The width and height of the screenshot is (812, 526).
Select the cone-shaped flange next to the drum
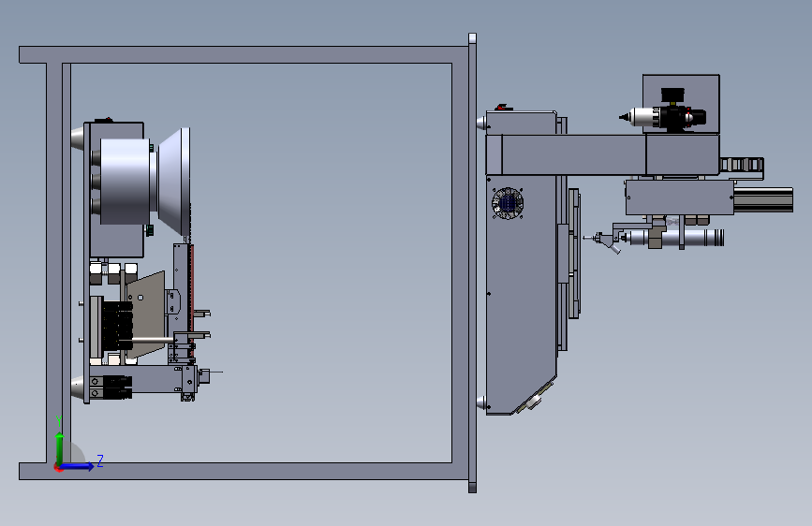point(173,182)
